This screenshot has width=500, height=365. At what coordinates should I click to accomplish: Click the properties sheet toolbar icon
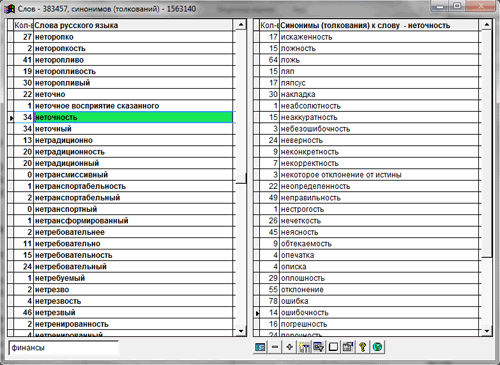click(x=348, y=347)
